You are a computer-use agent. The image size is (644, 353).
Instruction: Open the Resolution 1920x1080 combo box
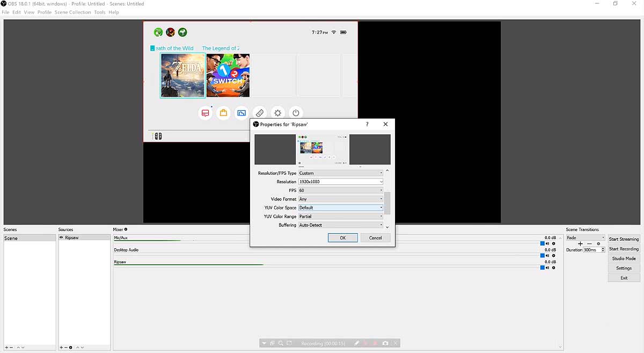click(341, 182)
